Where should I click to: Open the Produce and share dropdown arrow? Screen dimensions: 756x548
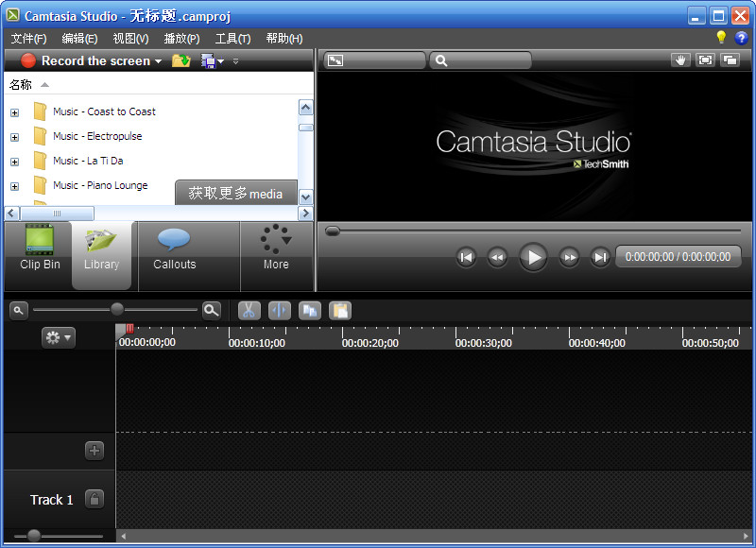(x=221, y=61)
